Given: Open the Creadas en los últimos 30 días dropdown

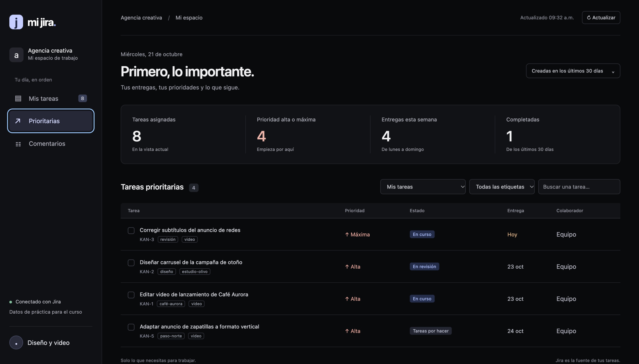Looking at the screenshot, I should pyautogui.click(x=573, y=71).
